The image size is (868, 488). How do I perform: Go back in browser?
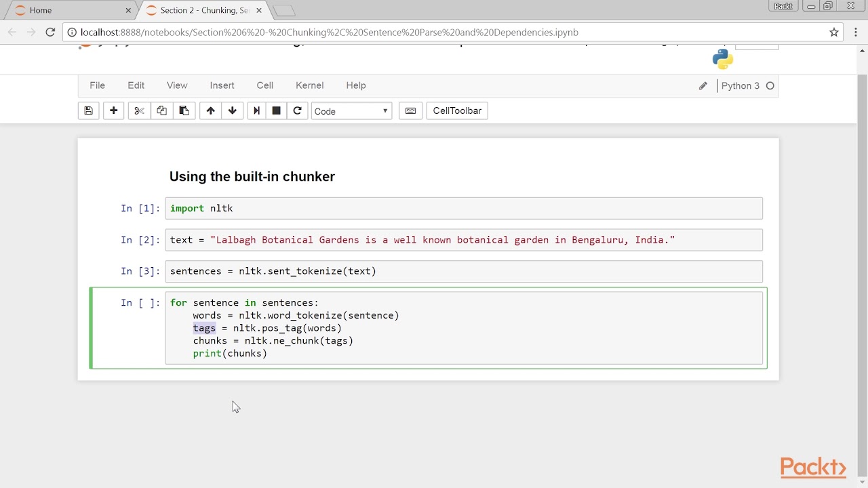[x=12, y=32]
